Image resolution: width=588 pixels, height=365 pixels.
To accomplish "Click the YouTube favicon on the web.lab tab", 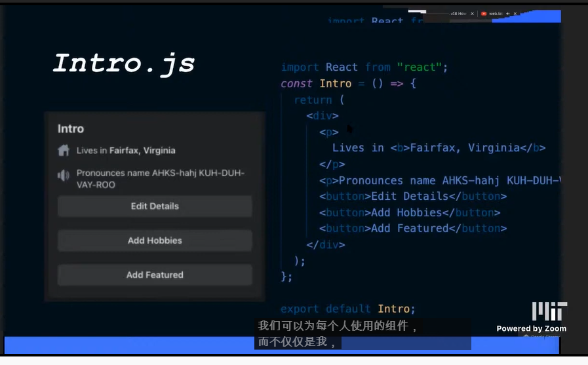I will pos(484,14).
